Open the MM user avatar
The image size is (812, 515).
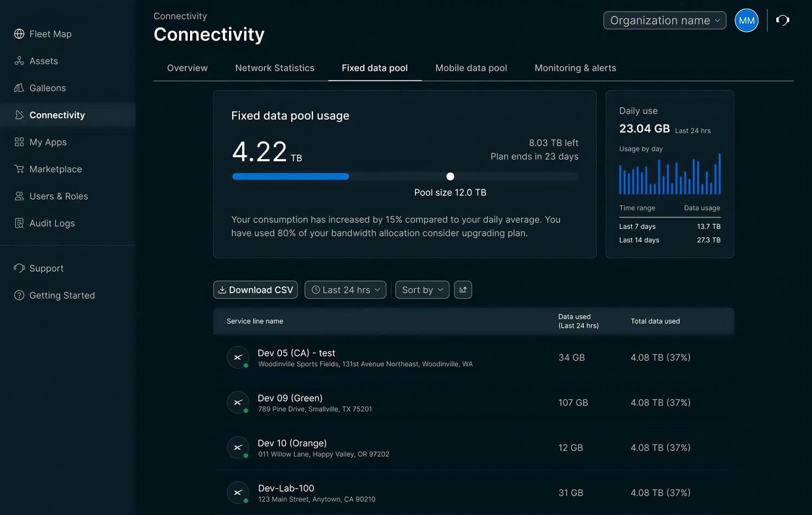(746, 21)
